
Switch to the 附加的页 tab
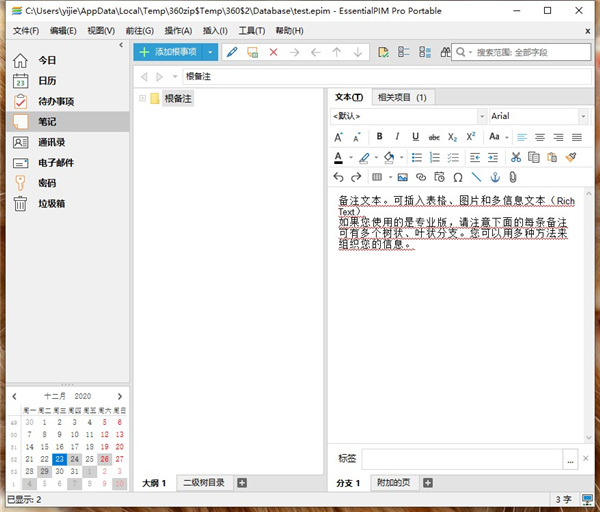coord(393,483)
